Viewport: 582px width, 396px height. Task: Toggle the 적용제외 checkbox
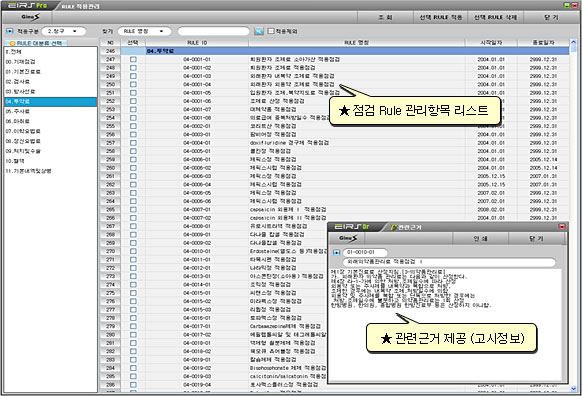point(271,31)
